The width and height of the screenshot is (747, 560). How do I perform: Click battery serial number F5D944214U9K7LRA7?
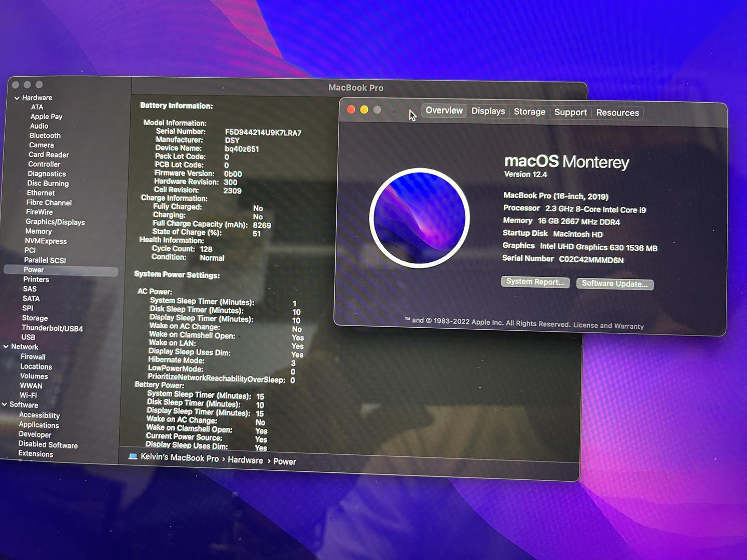(263, 133)
